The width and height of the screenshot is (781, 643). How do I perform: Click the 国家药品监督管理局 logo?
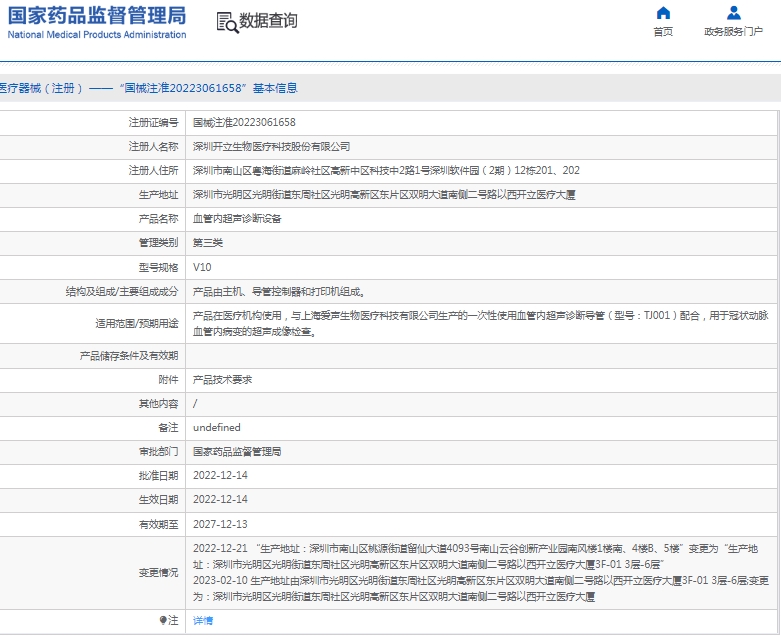click(x=97, y=22)
